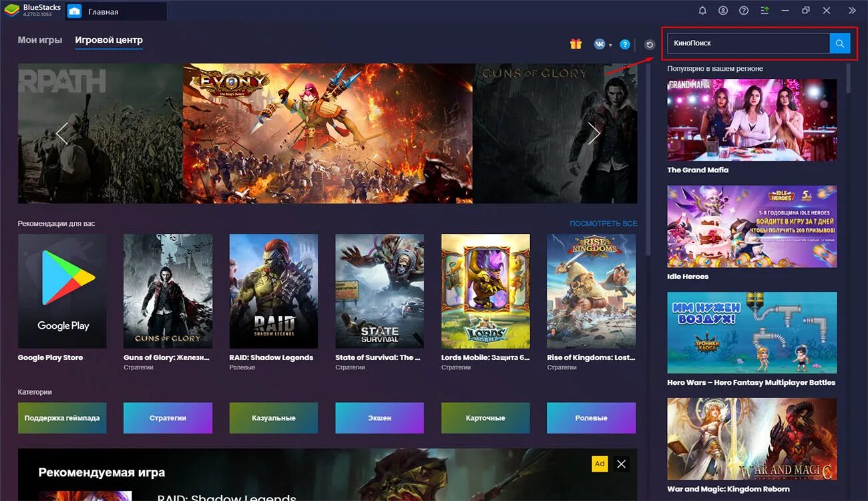The width and height of the screenshot is (868, 501).
Task: Click the yellow Ad badge
Action: coord(600,464)
